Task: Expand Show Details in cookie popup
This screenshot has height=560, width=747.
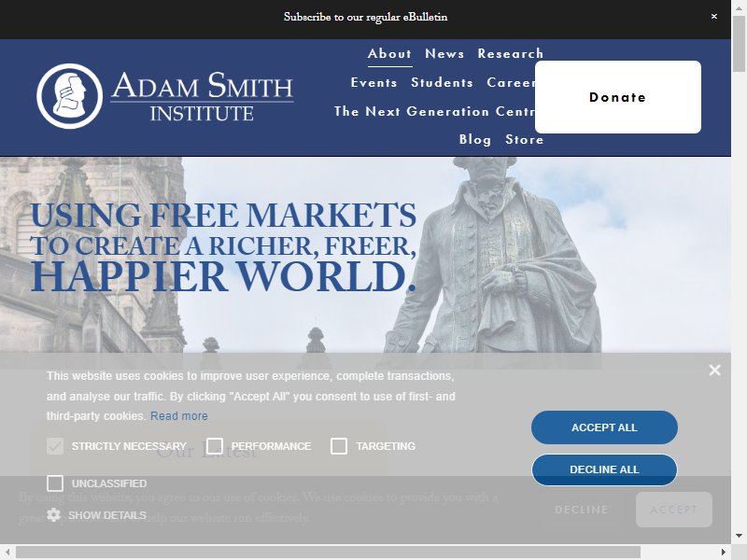Action: point(107,515)
